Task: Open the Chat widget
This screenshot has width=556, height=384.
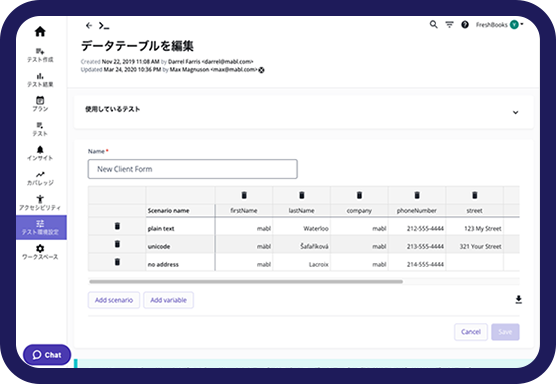Action: (x=47, y=355)
